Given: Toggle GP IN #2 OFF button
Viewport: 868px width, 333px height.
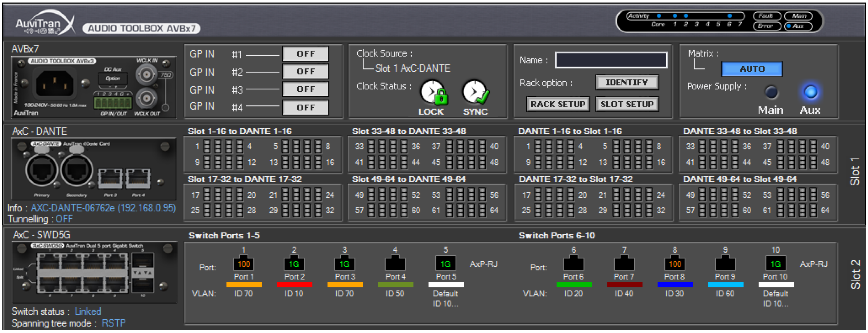Looking at the screenshot, I should 306,71.
